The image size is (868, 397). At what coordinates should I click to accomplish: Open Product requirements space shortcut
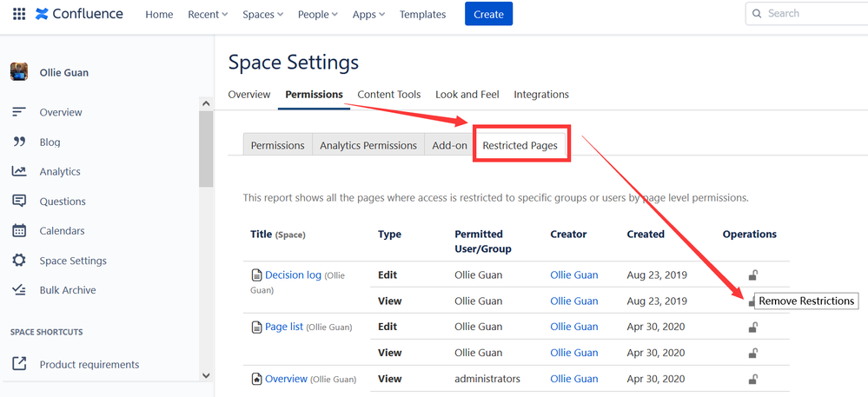click(x=89, y=364)
